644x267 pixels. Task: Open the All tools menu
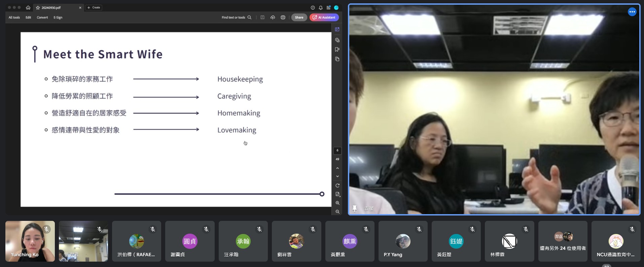[x=14, y=18]
